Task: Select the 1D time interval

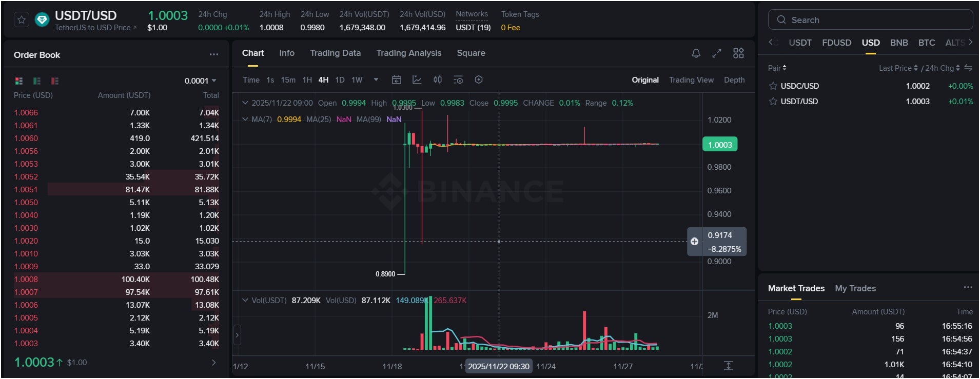Action: [340, 80]
